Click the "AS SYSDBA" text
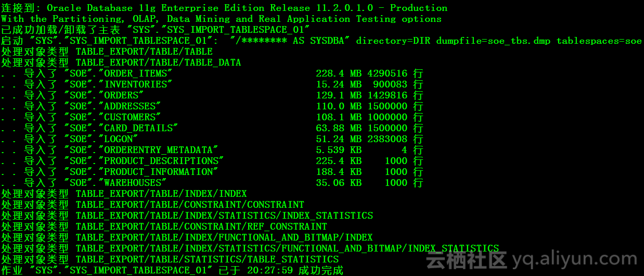Image resolution: width=644 pixels, height=276 pixels. pyautogui.click(x=321, y=41)
